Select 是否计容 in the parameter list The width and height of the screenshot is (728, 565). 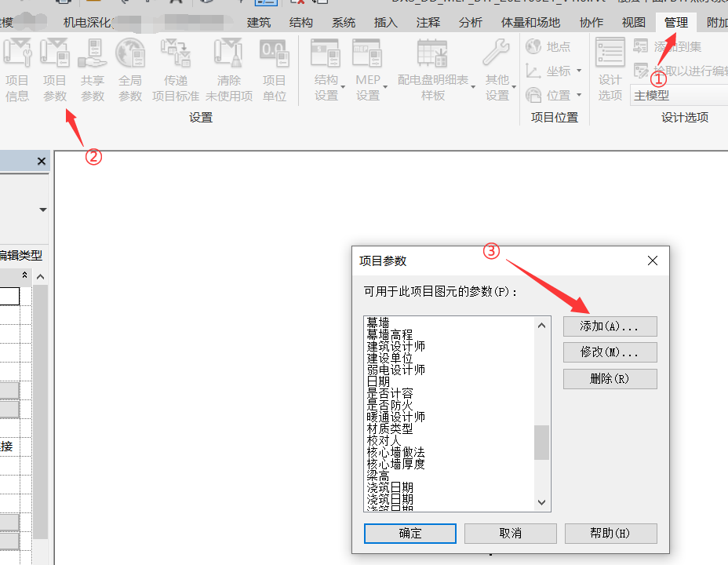[390, 393]
